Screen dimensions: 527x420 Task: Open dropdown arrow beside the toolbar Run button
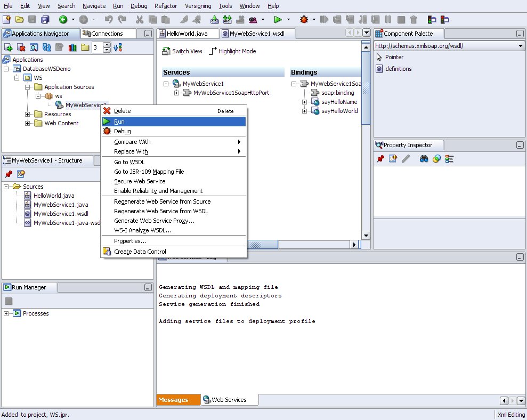coord(288,20)
